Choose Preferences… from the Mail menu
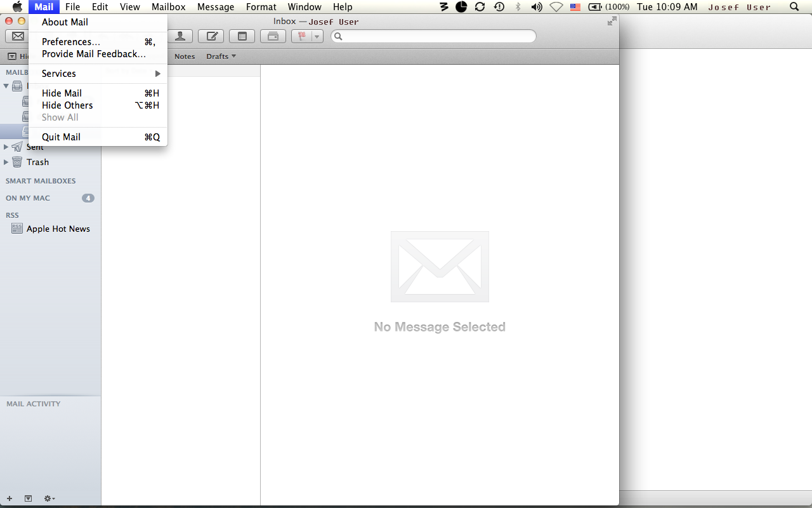Image resolution: width=812 pixels, height=508 pixels. coord(70,42)
